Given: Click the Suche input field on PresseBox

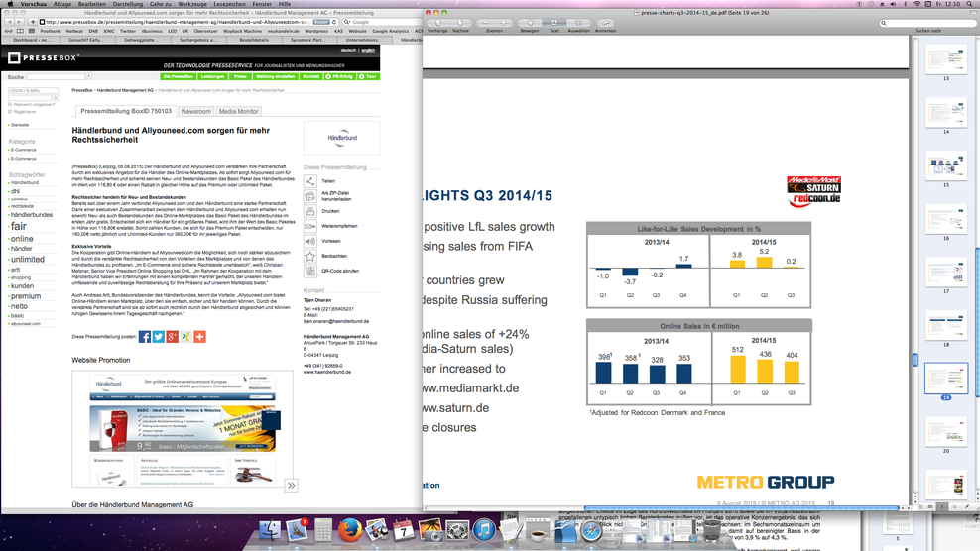Looking at the screenshot, I should [56, 77].
